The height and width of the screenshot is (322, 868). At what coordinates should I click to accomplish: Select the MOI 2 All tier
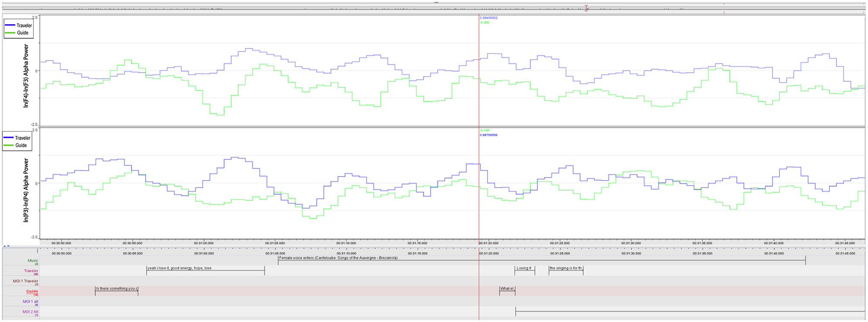30,312
